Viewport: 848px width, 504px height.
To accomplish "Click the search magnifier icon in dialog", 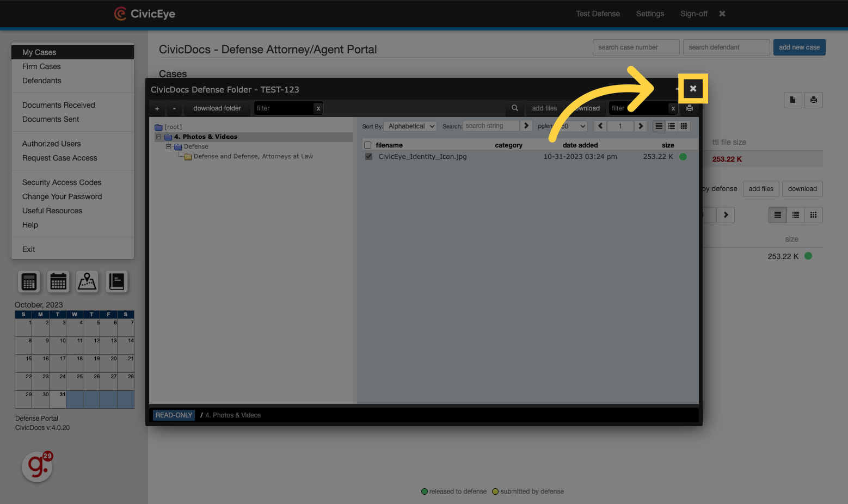I will click(x=515, y=108).
